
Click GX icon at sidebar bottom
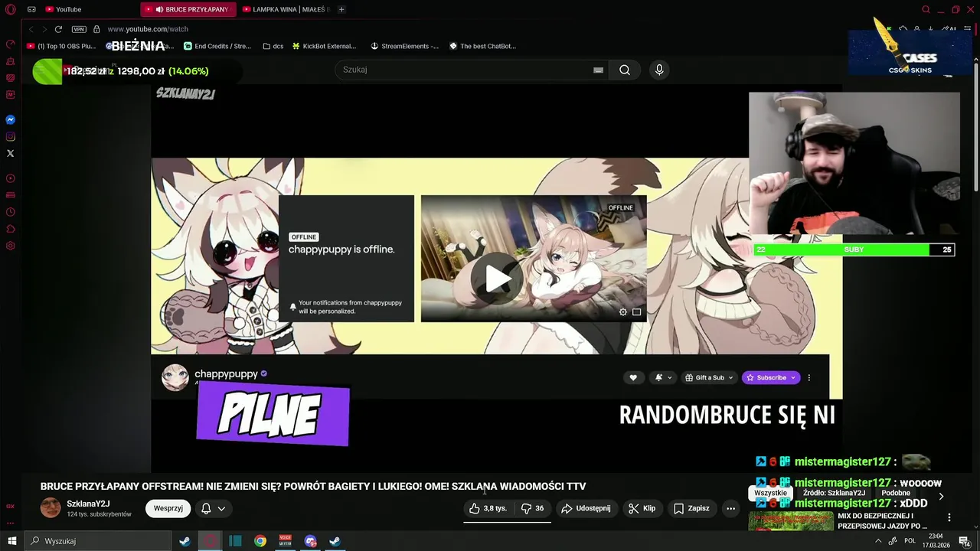(x=11, y=506)
